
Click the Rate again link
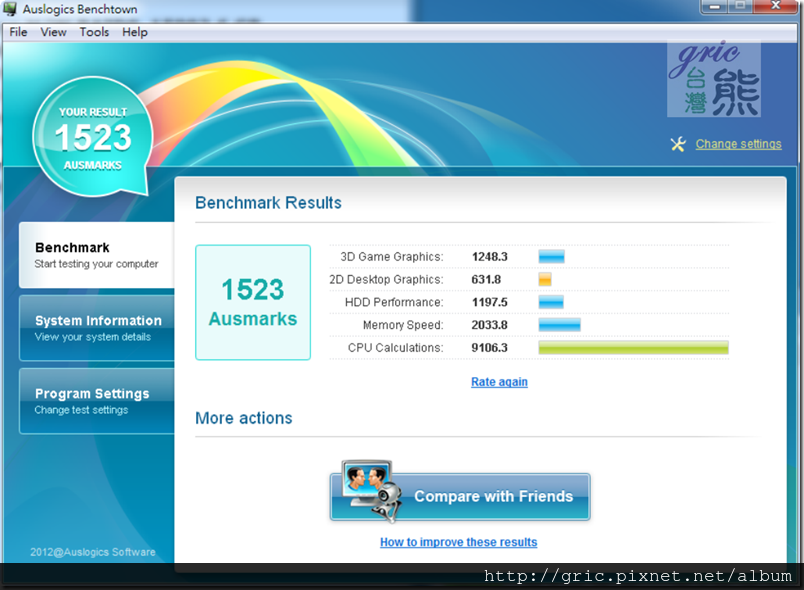[x=499, y=382]
